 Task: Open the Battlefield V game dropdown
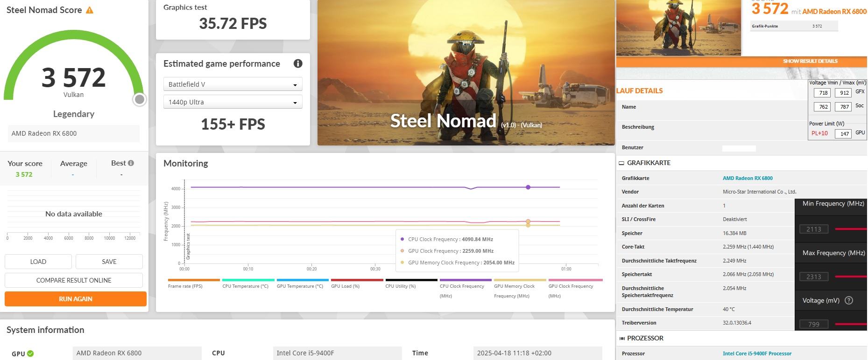coord(233,84)
